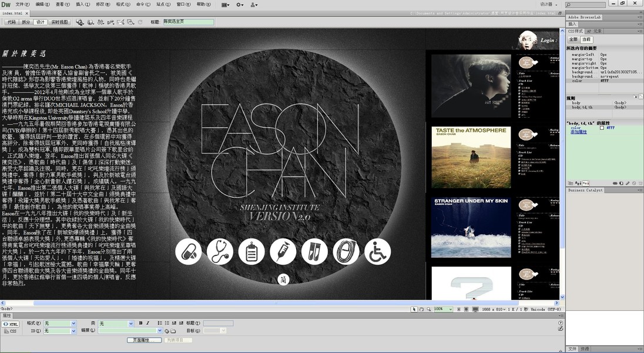Open the site user icon menu
This screenshot has width=644, height=353.
[x=254, y=5]
